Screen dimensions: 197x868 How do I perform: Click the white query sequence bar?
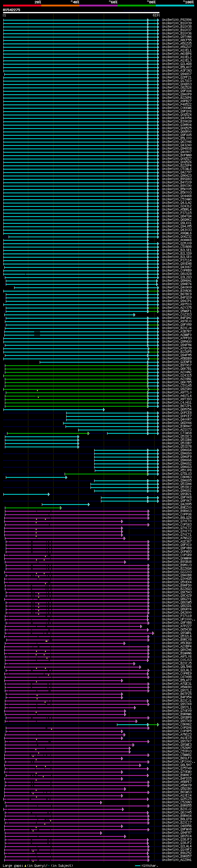pyautogui.click(x=81, y=12)
